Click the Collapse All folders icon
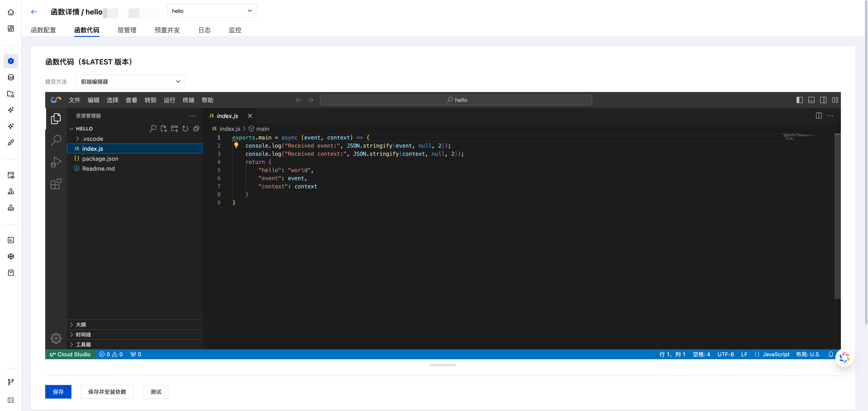The height and width of the screenshot is (411, 868). (x=196, y=129)
